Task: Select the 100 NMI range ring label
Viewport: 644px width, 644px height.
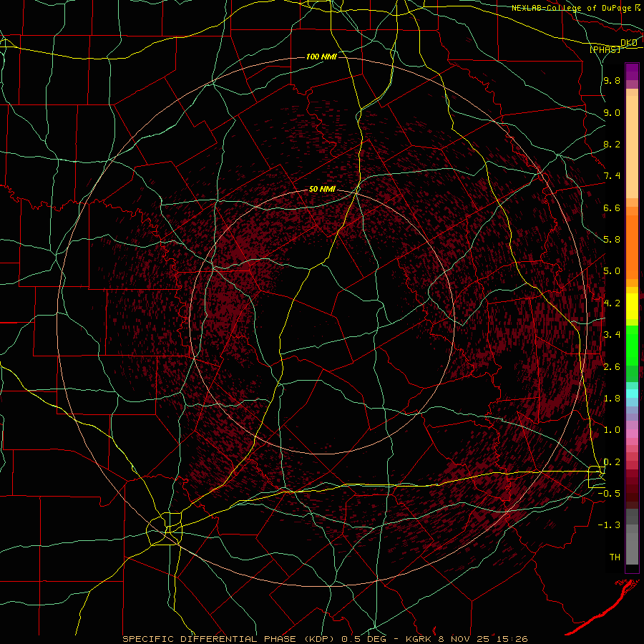Action: point(321,57)
